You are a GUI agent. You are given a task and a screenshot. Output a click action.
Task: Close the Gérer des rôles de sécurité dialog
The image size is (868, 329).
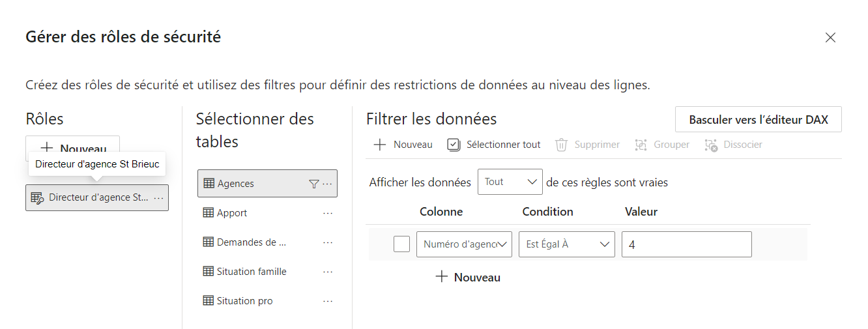click(x=830, y=38)
